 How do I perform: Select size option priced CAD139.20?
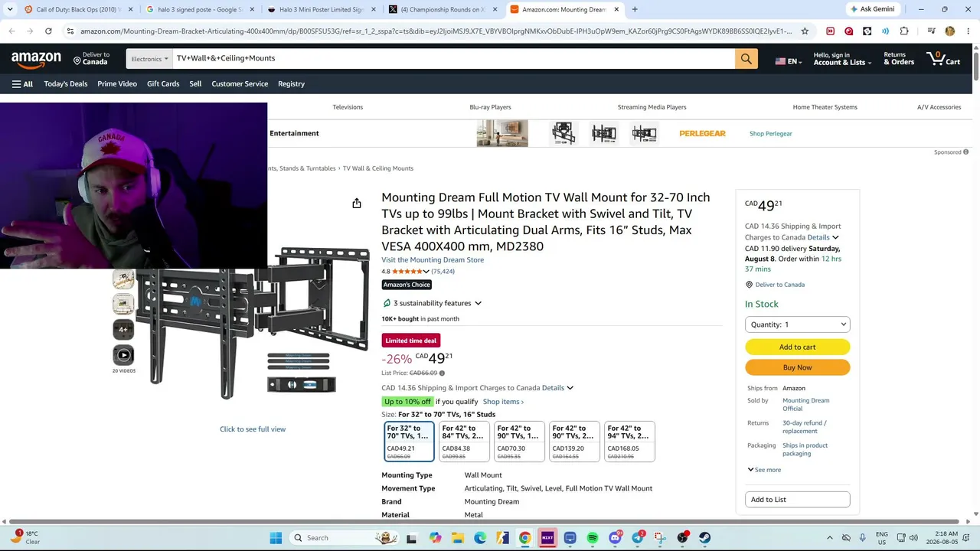click(574, 442)
